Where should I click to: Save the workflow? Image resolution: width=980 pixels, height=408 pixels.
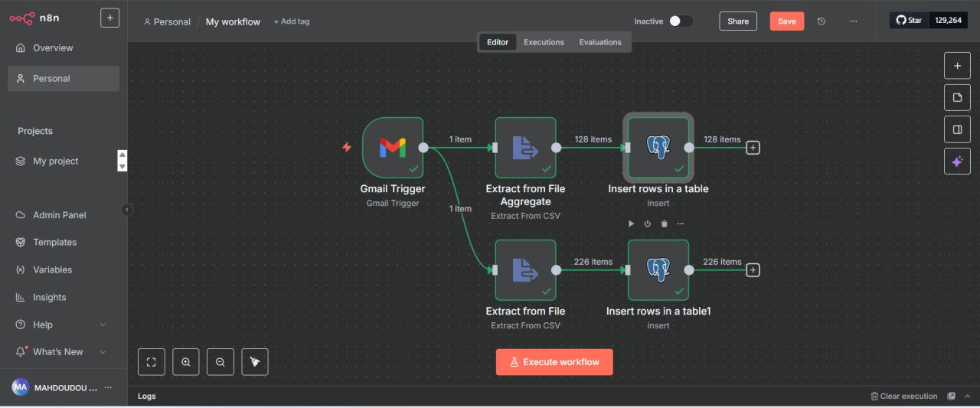787,21
